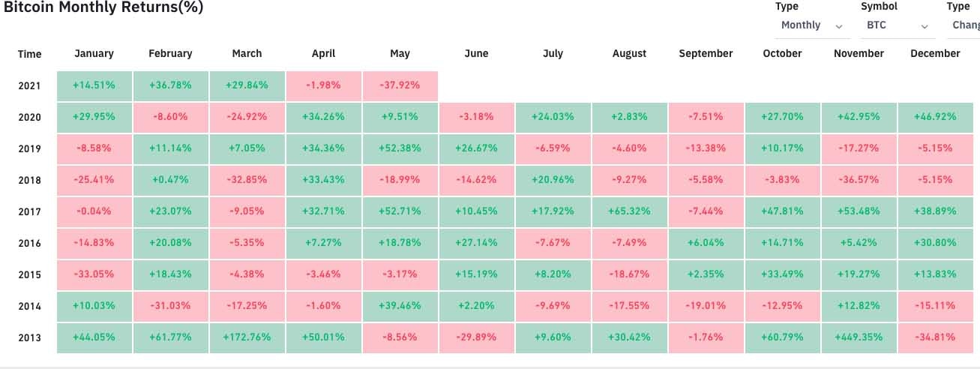Click the -33.05% January 2015 cell
The image size is (980, 369).
(94, 274)
